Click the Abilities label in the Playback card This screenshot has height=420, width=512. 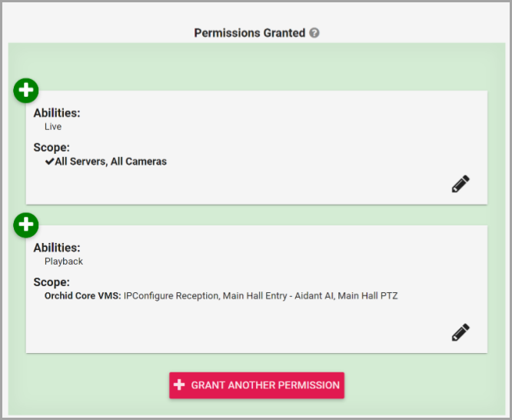57,248
